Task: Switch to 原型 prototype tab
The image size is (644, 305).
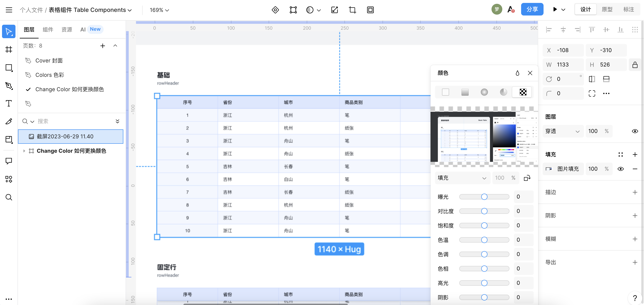Action: (x=607, y=10)
